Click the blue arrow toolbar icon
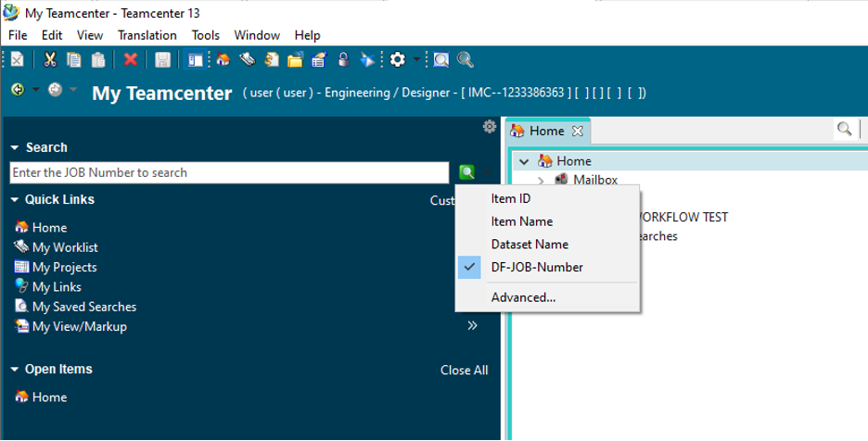 [x=367, y=59]
